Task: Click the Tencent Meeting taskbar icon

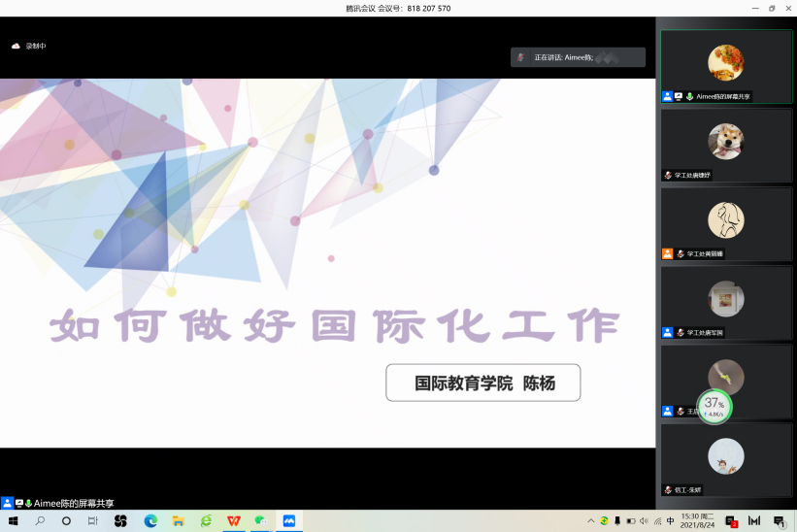Action: (288, 521)
